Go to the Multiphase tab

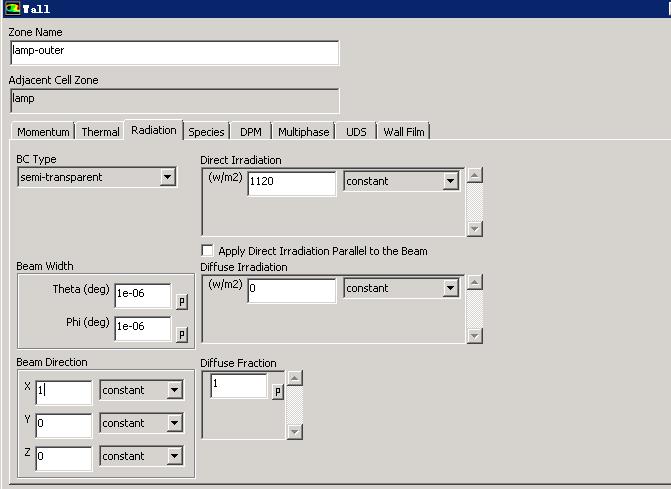click(303, 132)
